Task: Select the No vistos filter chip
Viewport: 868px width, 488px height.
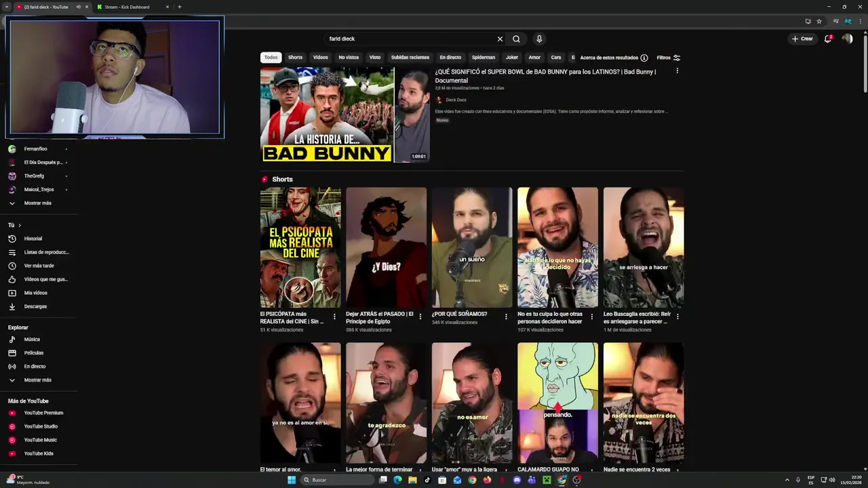Action: 349,58
